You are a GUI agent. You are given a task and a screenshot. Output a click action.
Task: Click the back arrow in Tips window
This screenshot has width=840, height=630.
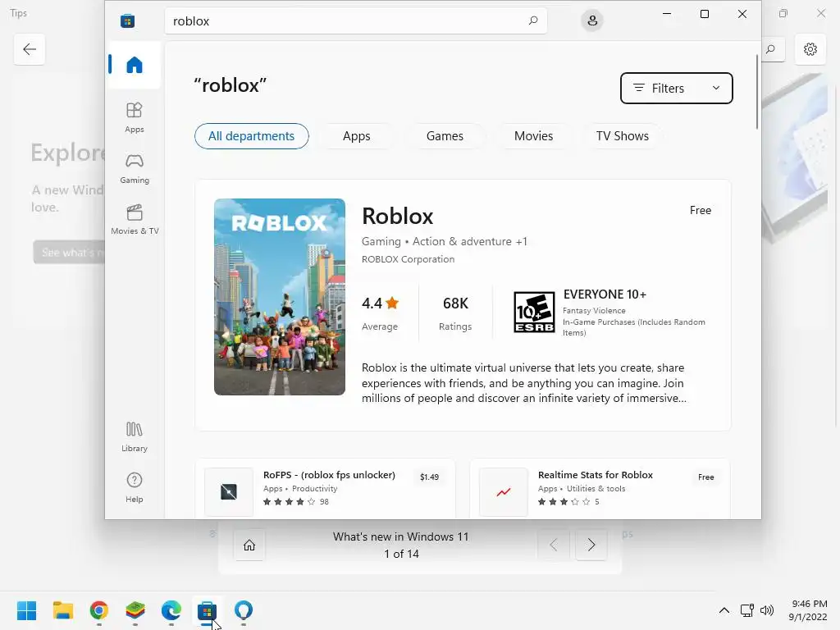click(x=30, y=49)
